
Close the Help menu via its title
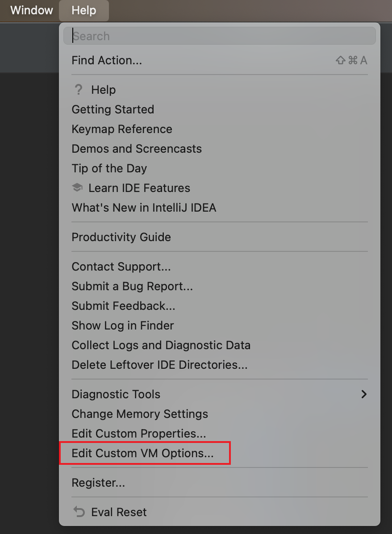tap(84, 10)
